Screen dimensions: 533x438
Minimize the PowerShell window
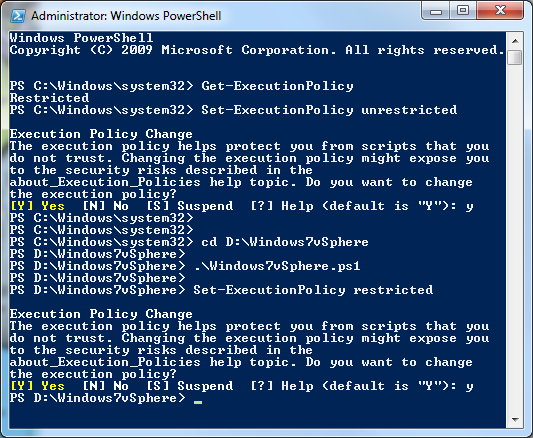[435, 11]
